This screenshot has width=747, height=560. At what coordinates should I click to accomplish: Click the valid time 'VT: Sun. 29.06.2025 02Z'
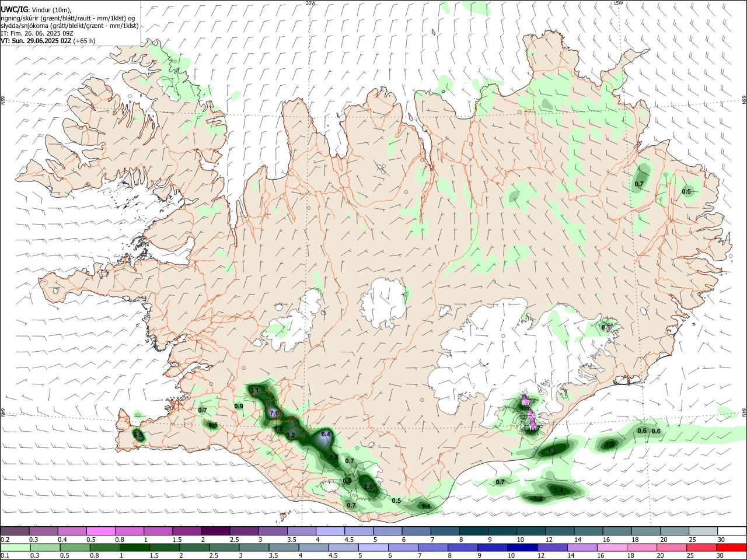pos(36,41)
